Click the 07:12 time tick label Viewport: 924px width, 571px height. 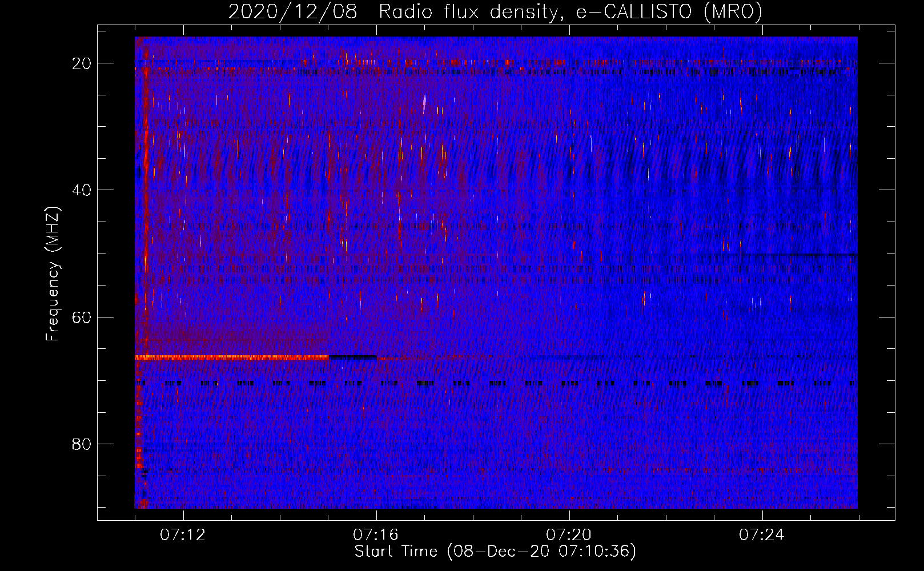[183, 535]
